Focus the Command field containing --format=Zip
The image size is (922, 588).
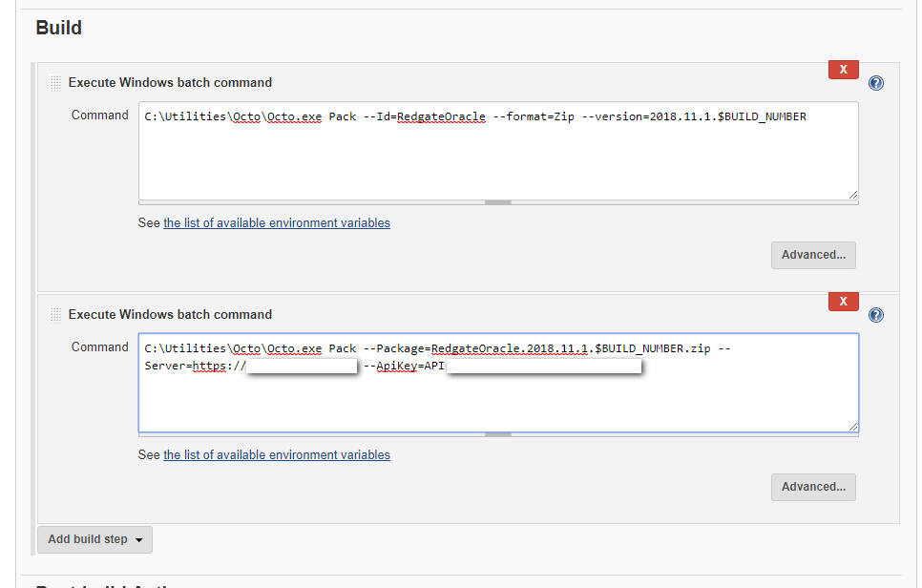pos(497,153)
